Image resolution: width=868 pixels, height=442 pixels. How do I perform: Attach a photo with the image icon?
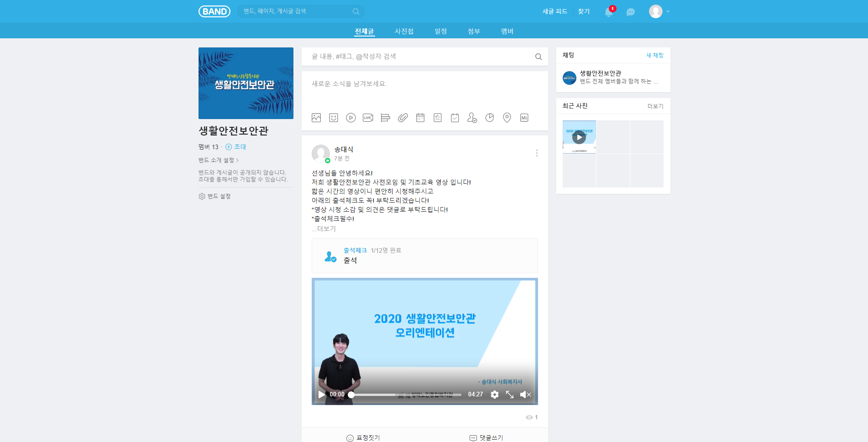316,118
